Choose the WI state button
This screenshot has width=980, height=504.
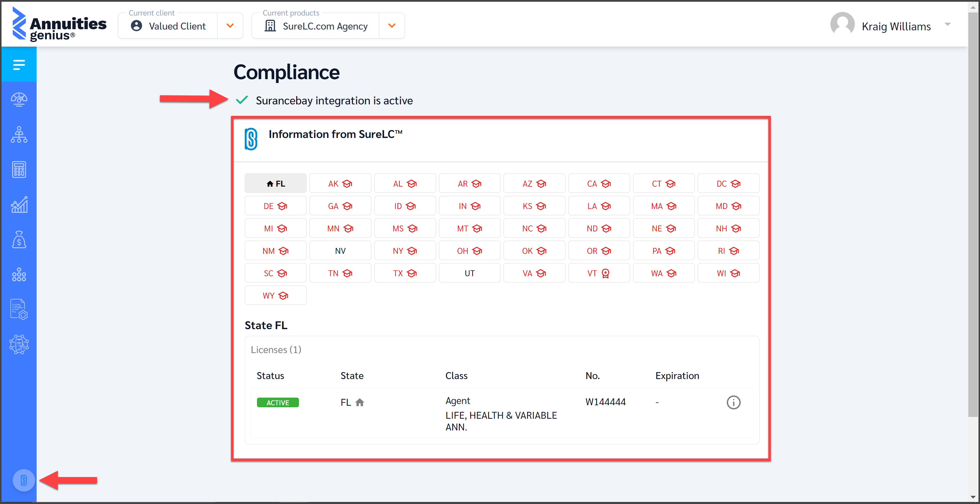point(728,273)
